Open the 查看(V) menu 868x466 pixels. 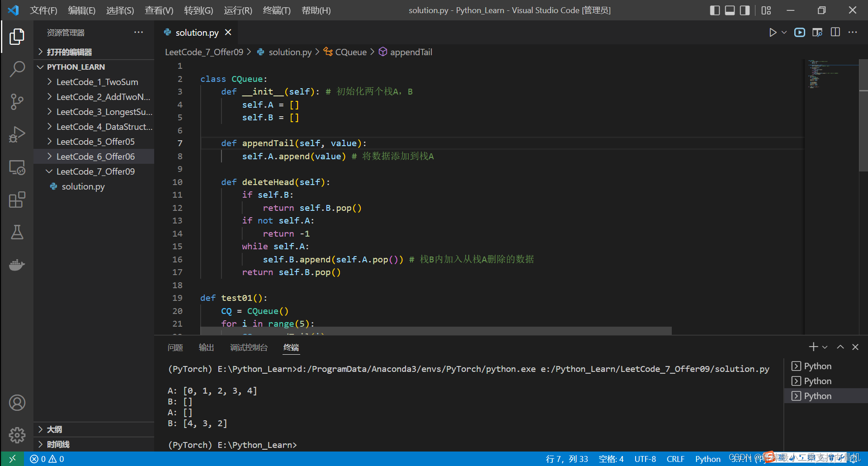click(159, 10)
